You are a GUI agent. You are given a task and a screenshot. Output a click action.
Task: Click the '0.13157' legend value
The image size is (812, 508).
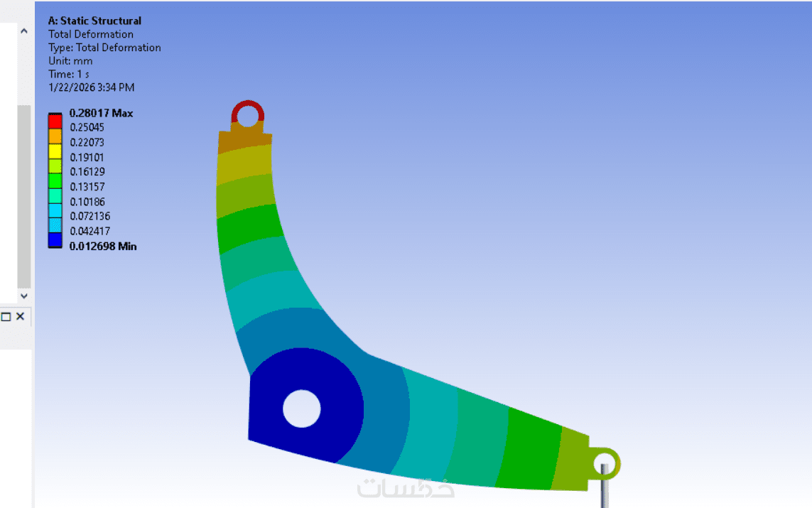[x=87, y=187]
